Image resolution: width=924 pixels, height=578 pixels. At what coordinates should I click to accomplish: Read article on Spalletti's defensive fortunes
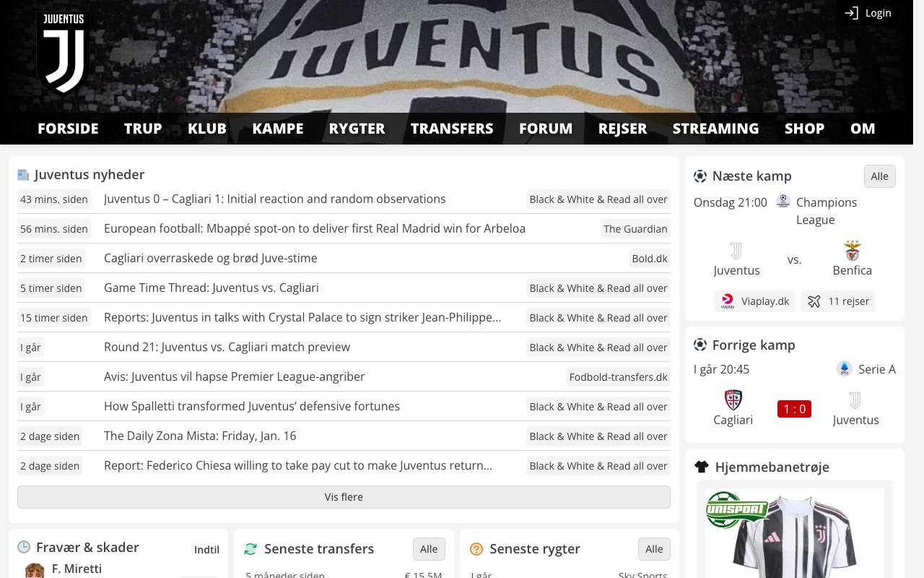[252, 406]
